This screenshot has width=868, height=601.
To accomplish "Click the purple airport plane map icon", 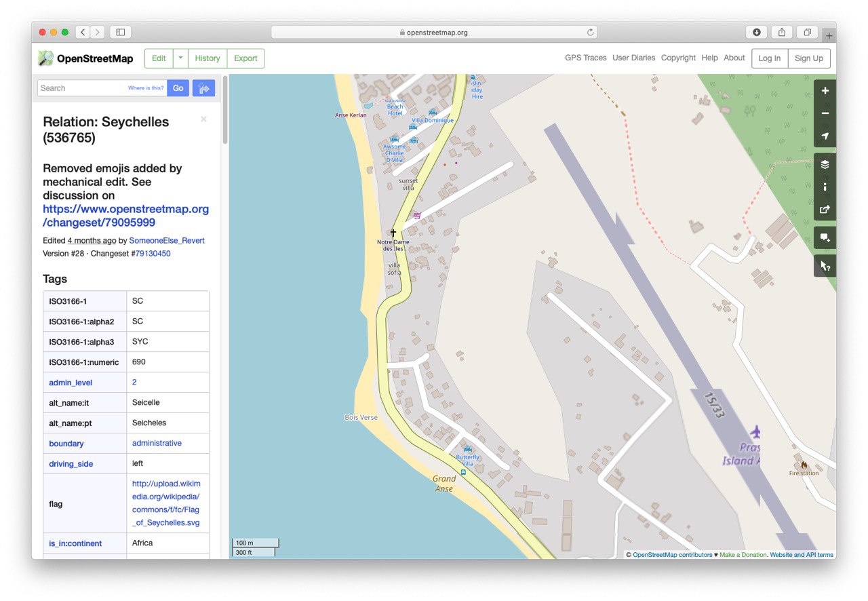I will point(756,431).
